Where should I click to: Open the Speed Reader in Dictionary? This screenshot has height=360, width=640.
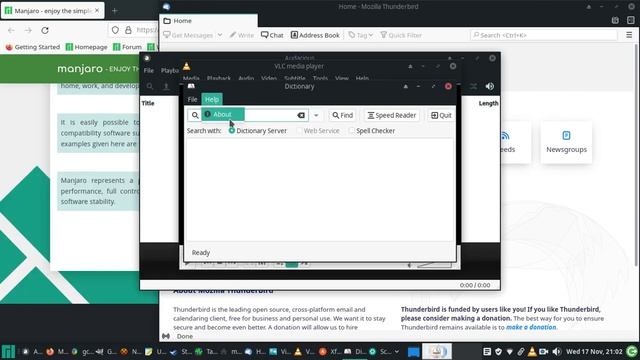pyautogui.click(x=391, y=116)
